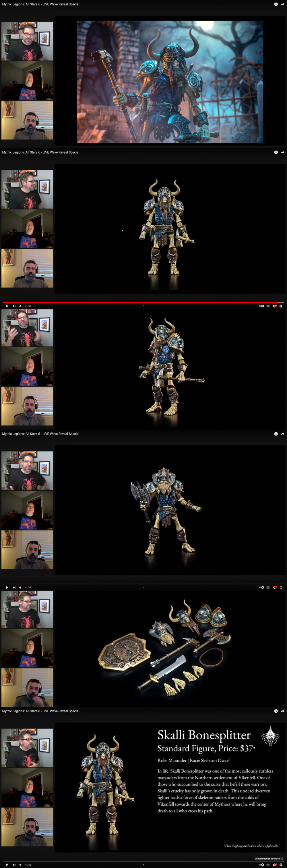The height and width of the screenshot is (868, 287).
Task: Toggle autoplay switch above the hammer-holding figure
Action: click(x=261, y=306)
